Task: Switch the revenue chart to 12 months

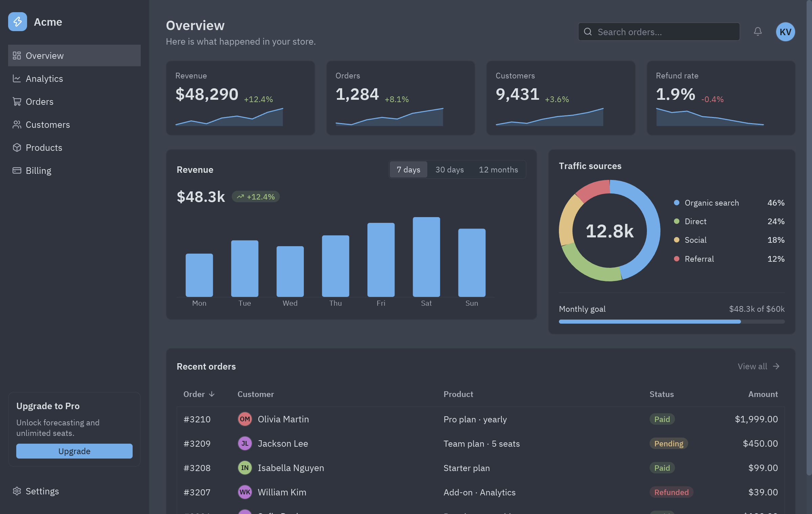Action: click(498, 169)
